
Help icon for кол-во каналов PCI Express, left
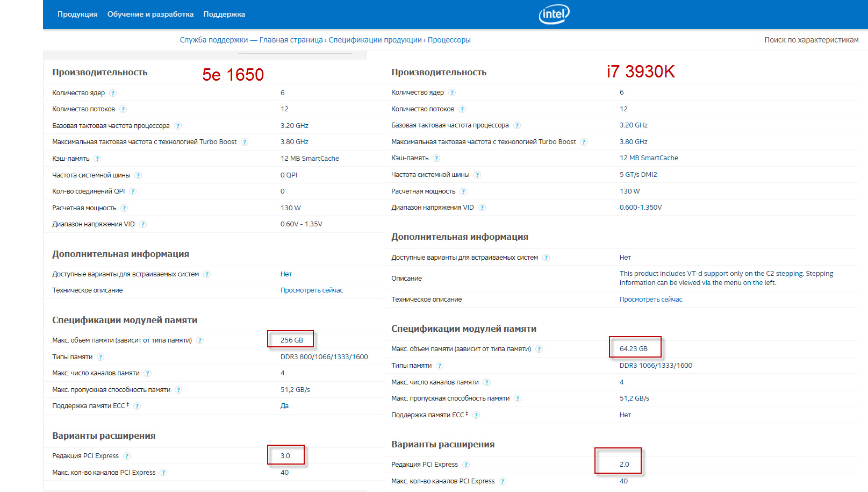pyautogui.click(x=163, y=473)
